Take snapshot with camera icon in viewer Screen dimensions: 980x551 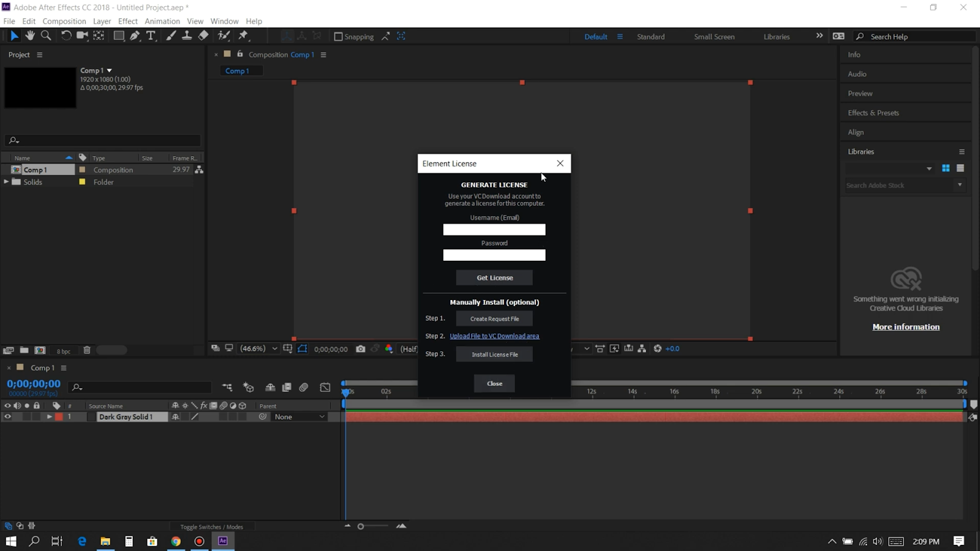(x=360, y=349)
